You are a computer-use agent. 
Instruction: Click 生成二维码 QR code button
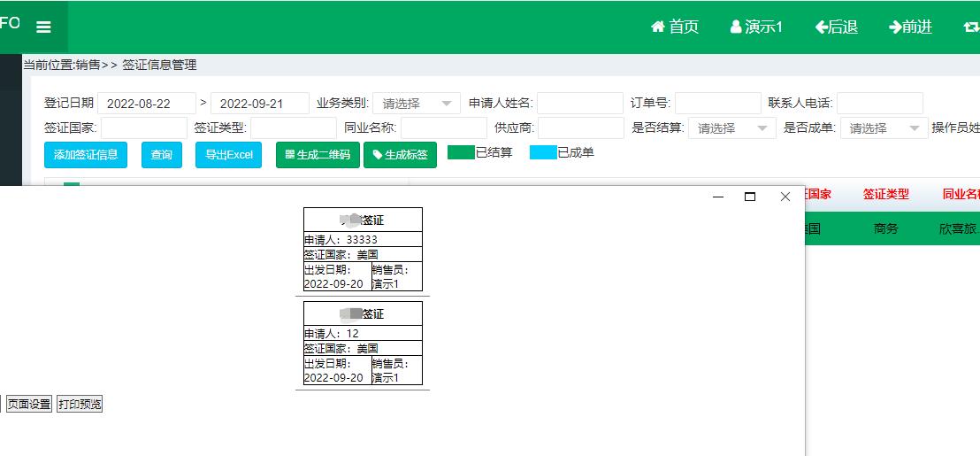coord(318,155)
